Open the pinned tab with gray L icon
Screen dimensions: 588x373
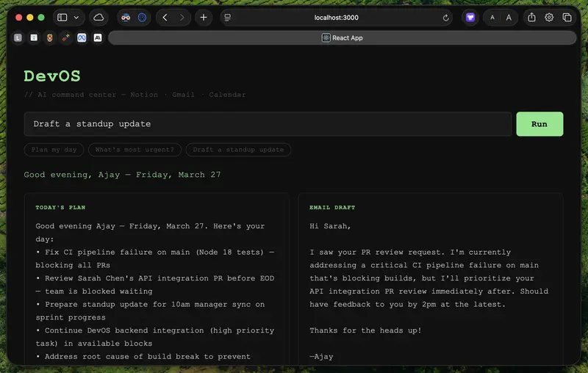coord(18,38)
